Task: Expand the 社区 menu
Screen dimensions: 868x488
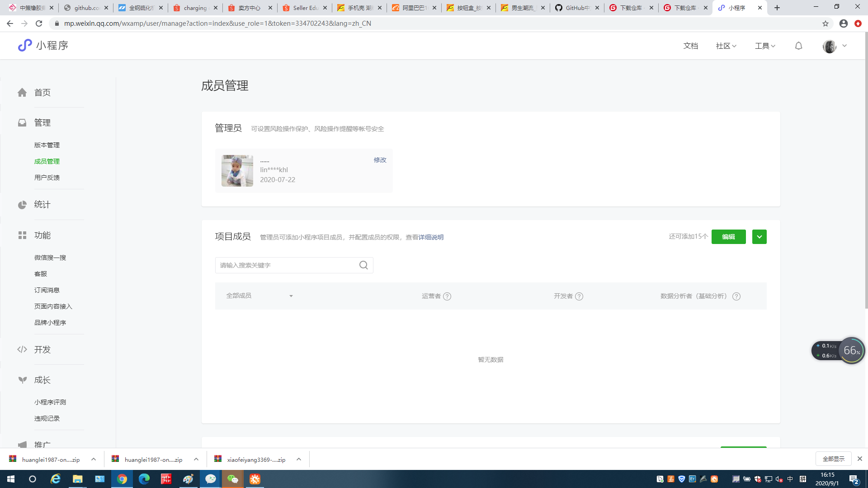Action: (x=726, y=46)
